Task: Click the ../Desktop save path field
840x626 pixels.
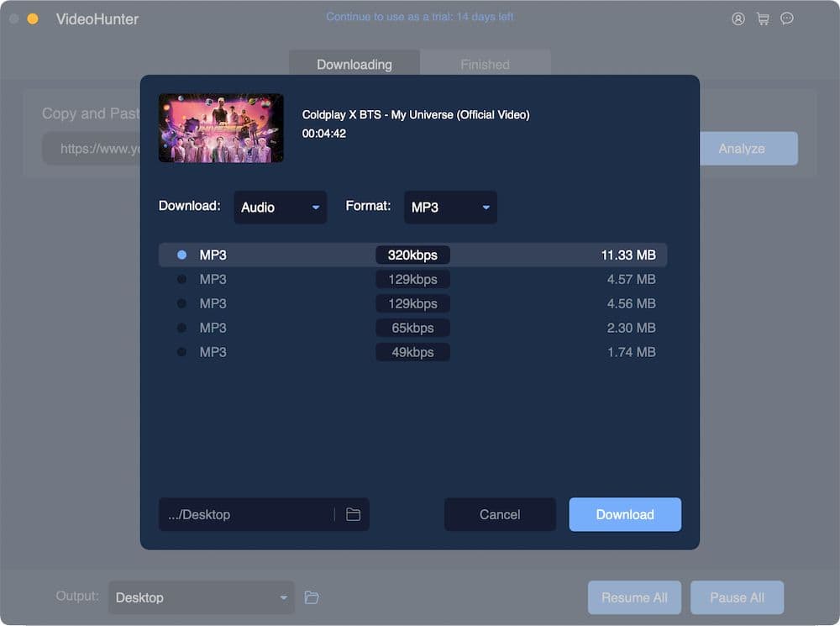Action: pyautogui.click(x=264, y=514)
